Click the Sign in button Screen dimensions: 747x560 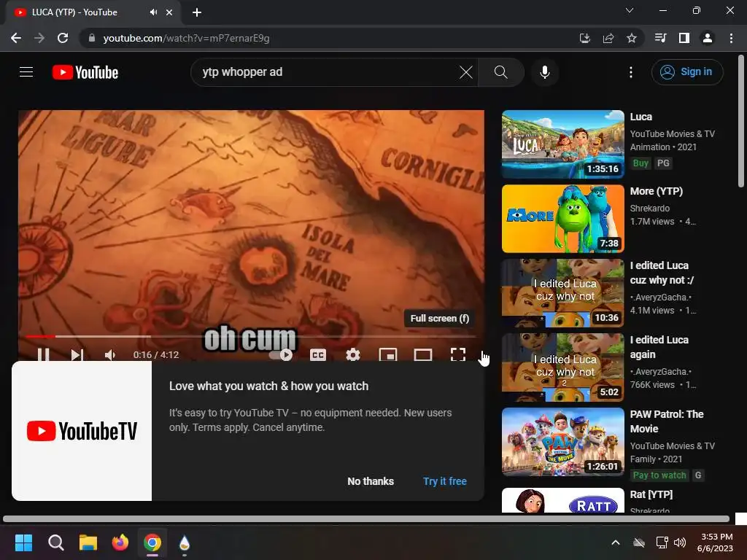click(x=687, y=72)
